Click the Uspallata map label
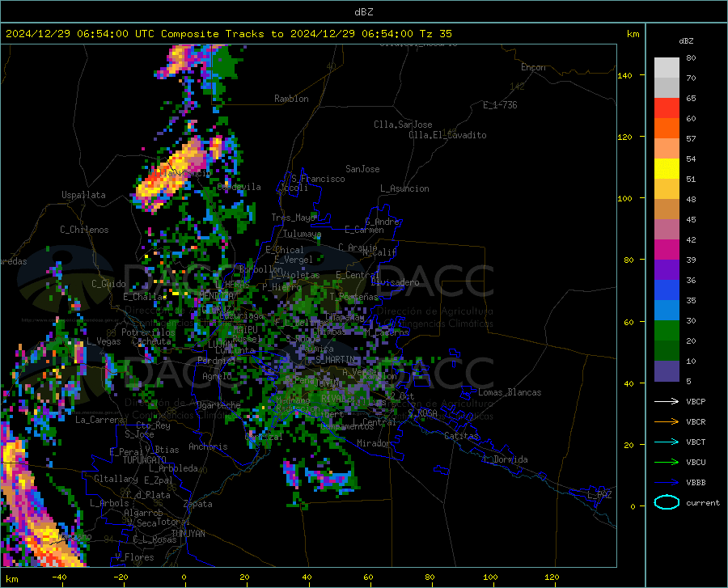 83,195
